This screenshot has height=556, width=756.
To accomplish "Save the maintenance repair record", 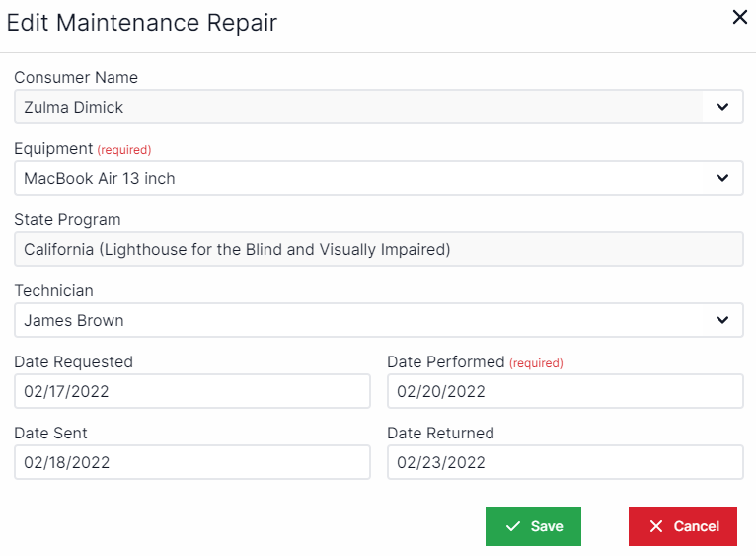I will point(533,526).
